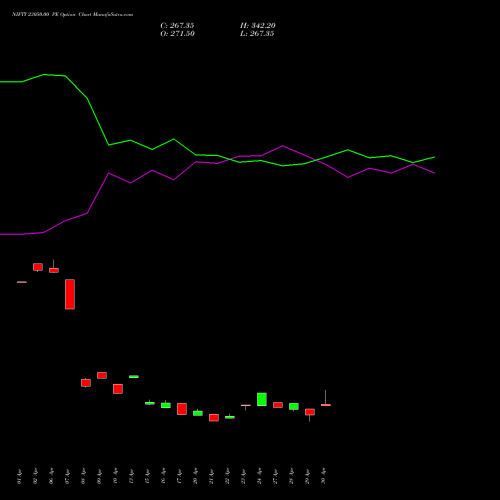Click the 01 Apr date label

pyautogui.click(x=19, y=477)
